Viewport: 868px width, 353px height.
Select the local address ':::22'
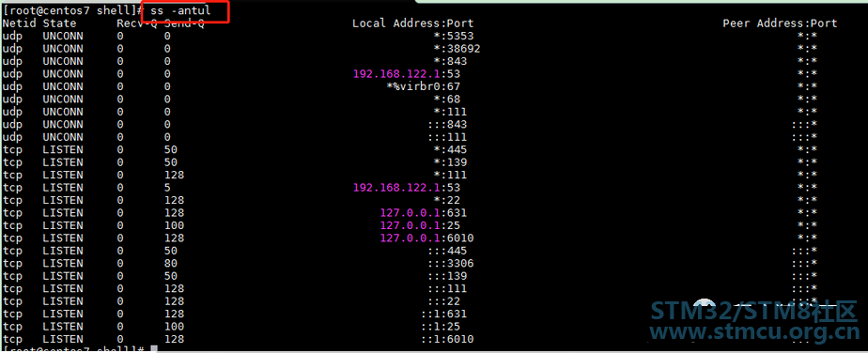pyautogui.click(x=443, y=301)
